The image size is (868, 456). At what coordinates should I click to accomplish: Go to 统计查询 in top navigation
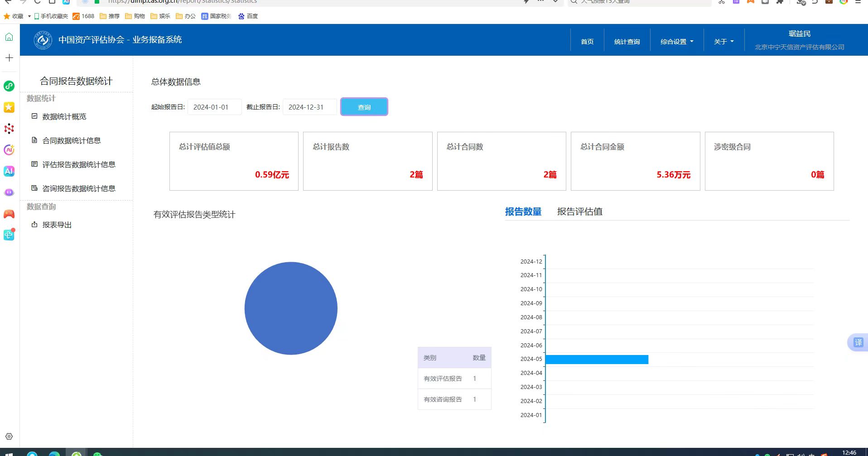tap(627, 42)
